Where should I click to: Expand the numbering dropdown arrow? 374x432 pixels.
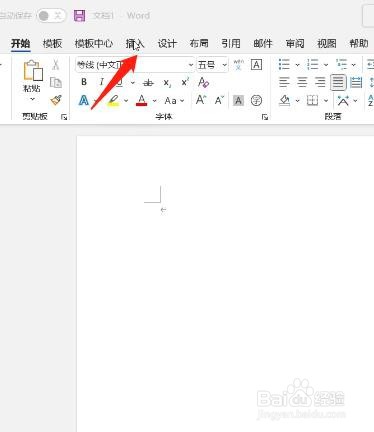tap(326, 65)
